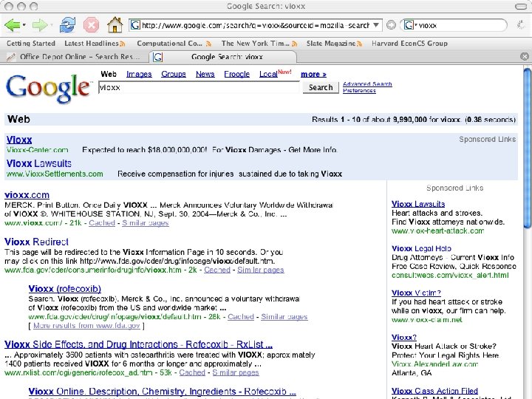Go to the Home page icon
The image size is (532, 399).
(115, 25)
